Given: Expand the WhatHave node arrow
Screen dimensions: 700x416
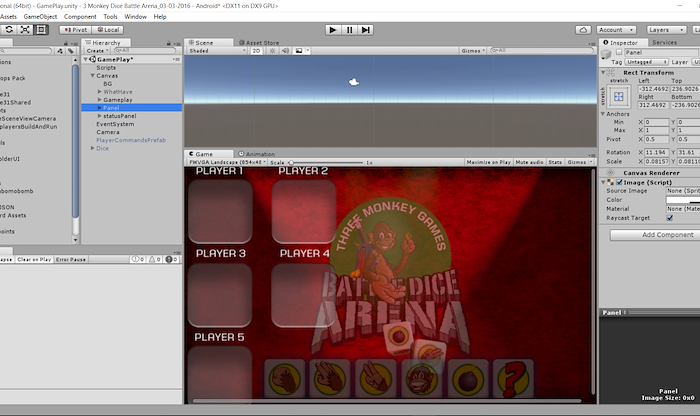Looking at the screenshot, I should point(100,92).
